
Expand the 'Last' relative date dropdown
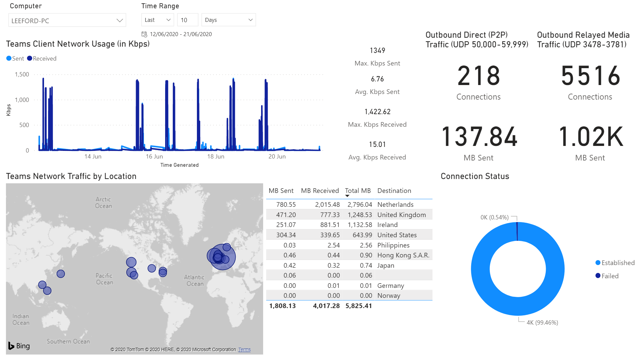tap(158, 20)
